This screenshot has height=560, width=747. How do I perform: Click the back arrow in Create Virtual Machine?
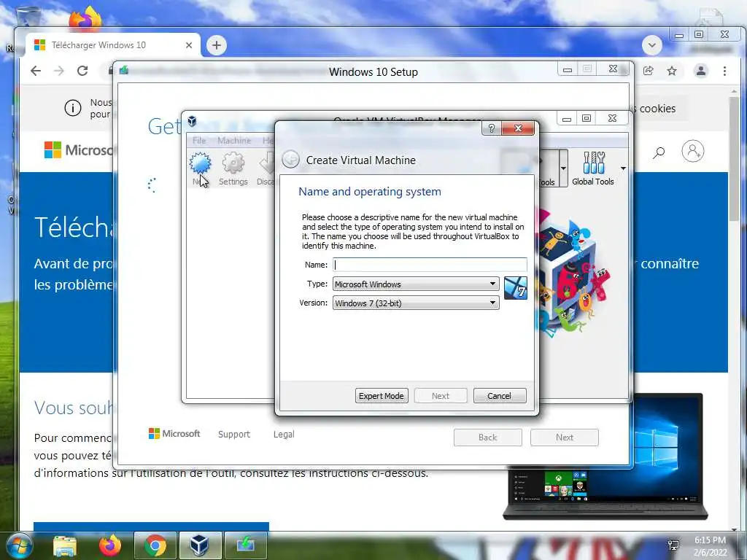pyautogui.click(x=290, y=160)
